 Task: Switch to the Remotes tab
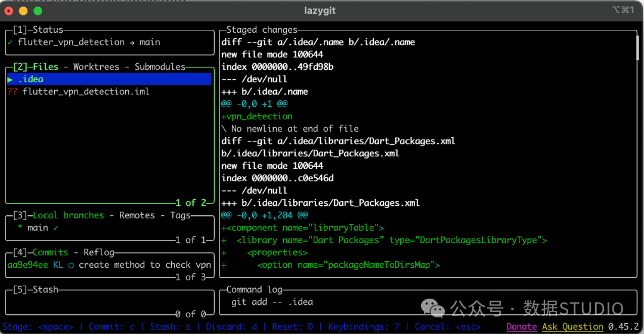pos(137,215)
